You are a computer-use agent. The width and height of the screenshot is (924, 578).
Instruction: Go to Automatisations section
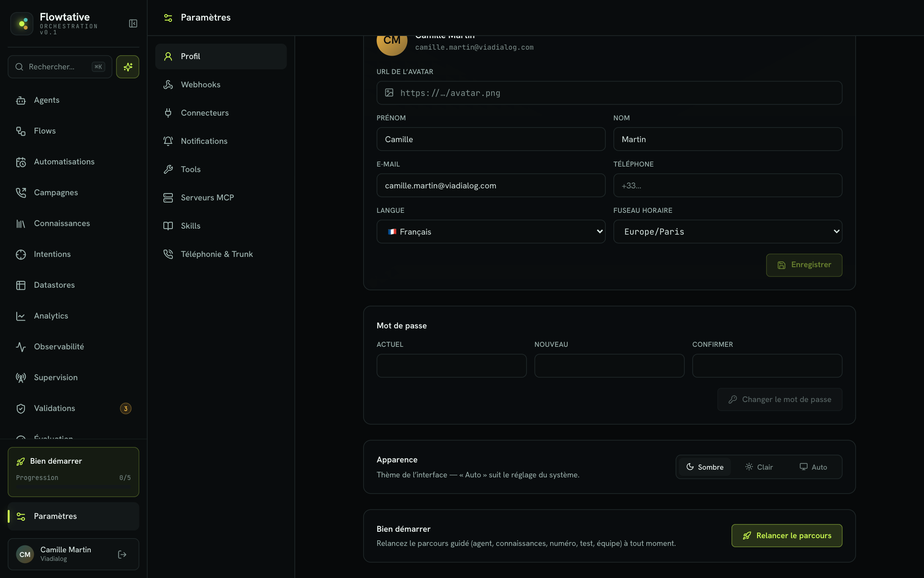pos(73,162)
